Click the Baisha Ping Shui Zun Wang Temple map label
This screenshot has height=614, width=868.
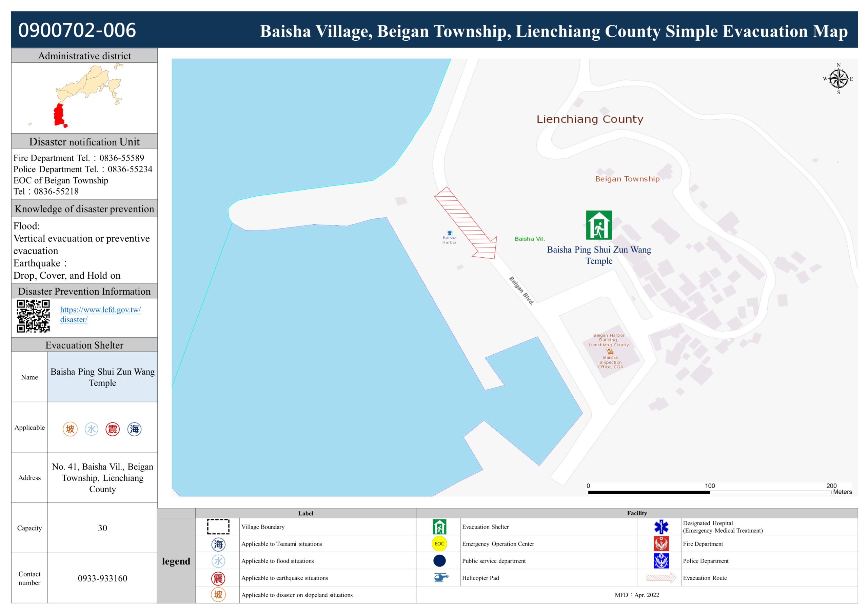coord(599,255)
